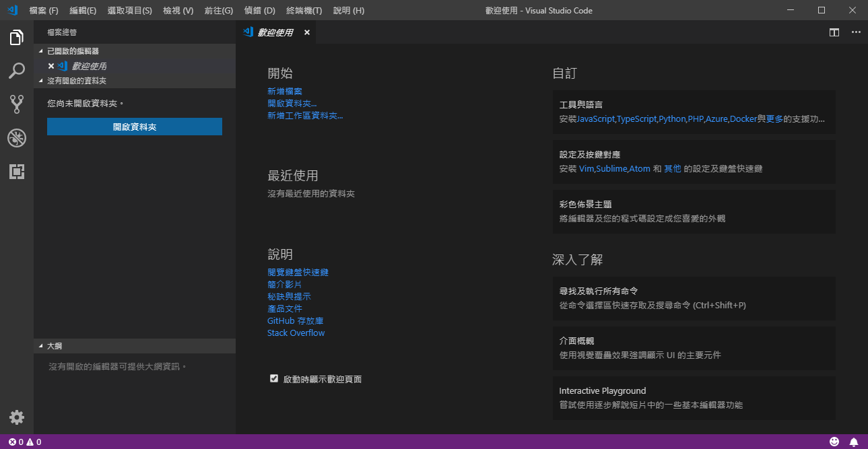
Task: Open the more actions ellipsis icon
Action: pos(856,32)
